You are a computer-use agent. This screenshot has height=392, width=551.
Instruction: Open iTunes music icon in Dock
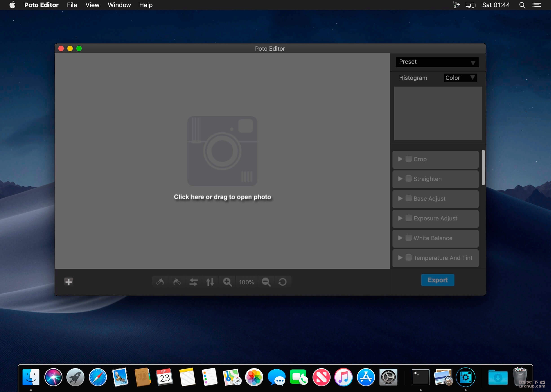tap(343, 377)
